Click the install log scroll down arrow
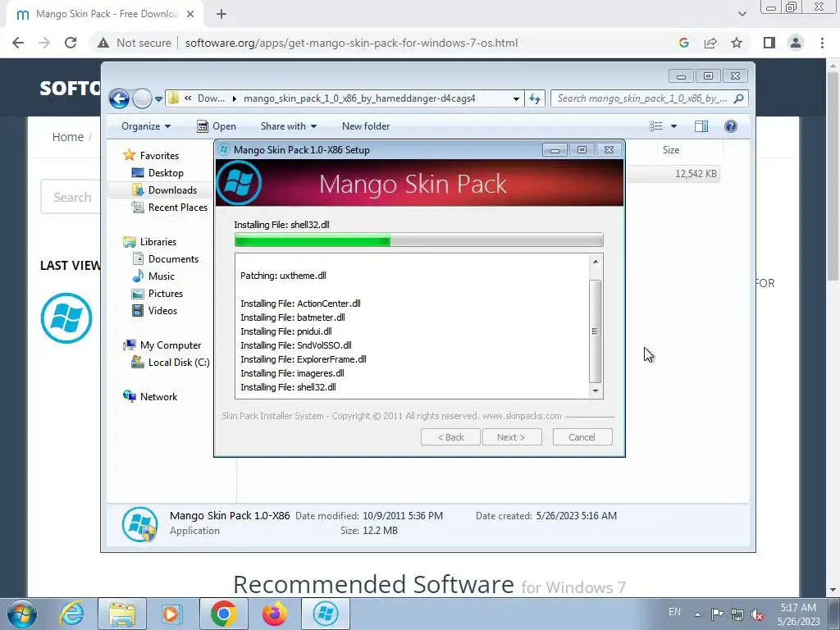 (596, 390)
